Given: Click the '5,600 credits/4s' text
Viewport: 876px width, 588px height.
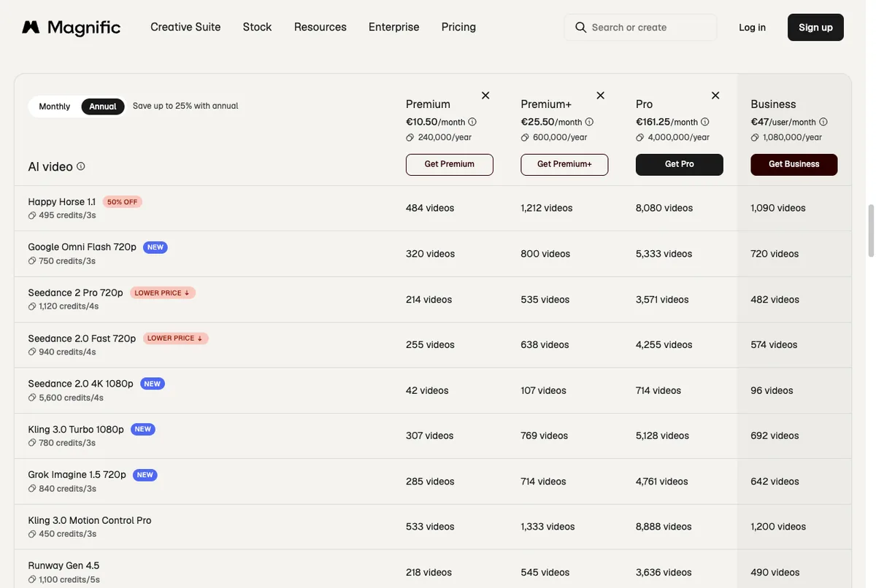Looking at the screenshot, I should [x=71, y=398].
